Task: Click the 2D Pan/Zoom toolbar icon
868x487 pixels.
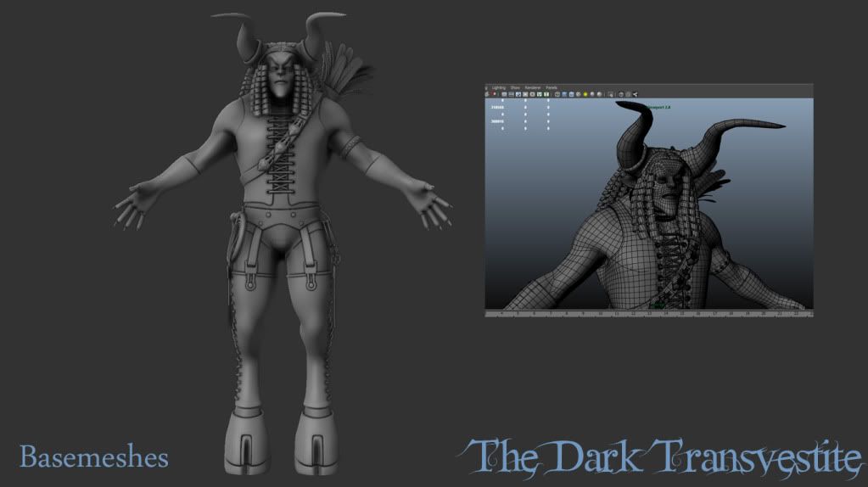Action: click(518, 94)
